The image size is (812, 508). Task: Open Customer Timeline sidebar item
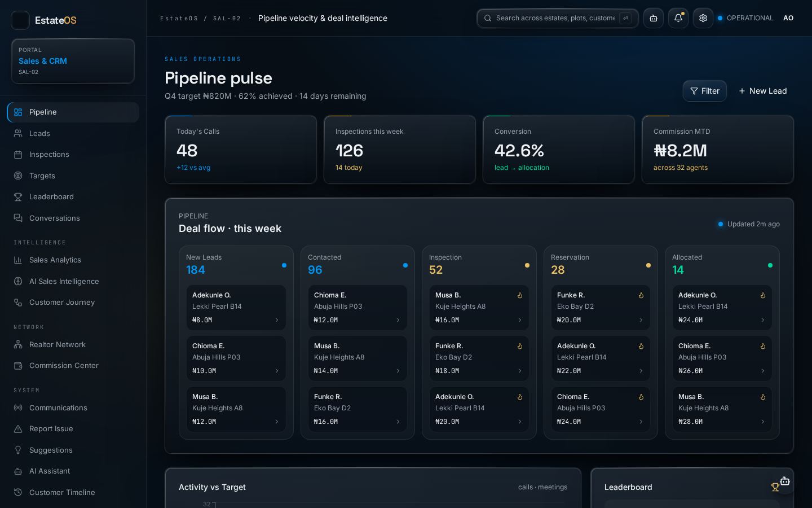point(73,492)
